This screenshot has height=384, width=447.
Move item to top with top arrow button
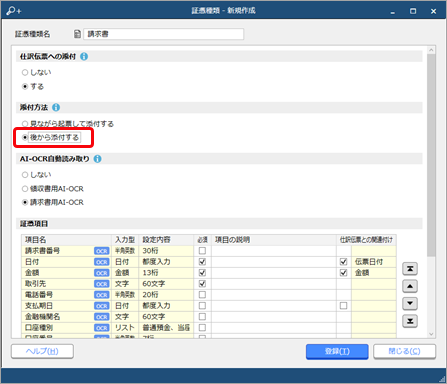tap(410, 269)
